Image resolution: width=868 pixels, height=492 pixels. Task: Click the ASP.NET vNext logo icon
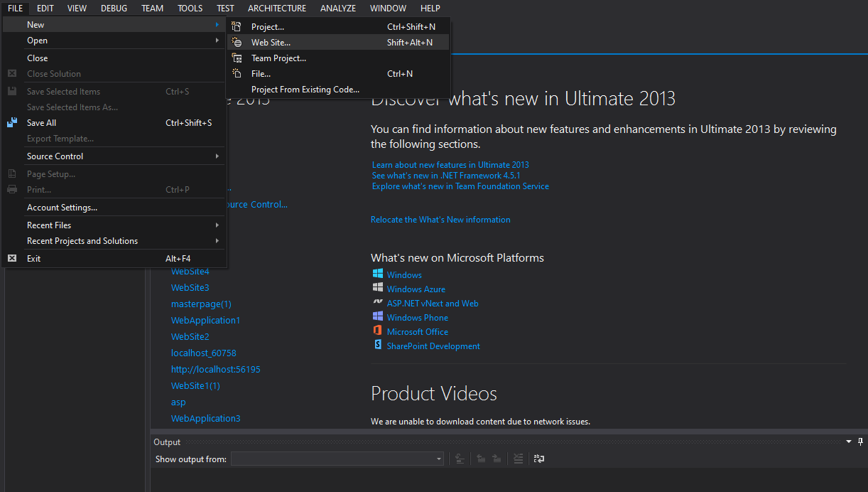[378, 302]
